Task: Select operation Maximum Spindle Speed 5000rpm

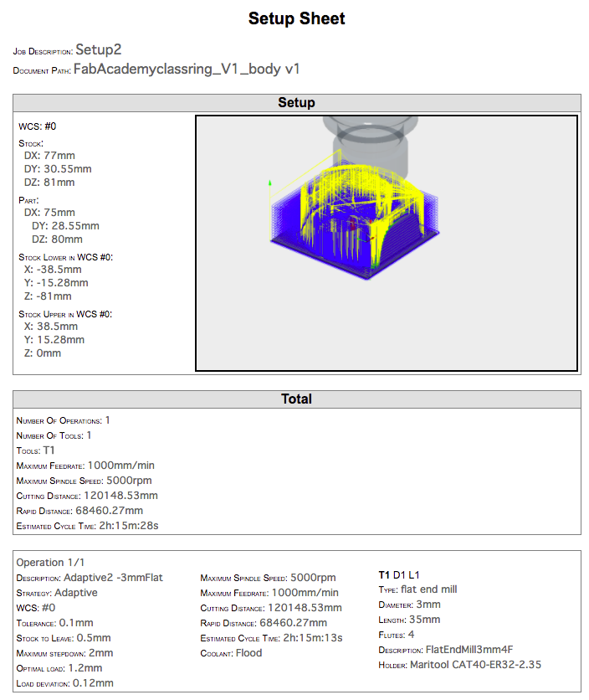Action: (268, 578)
